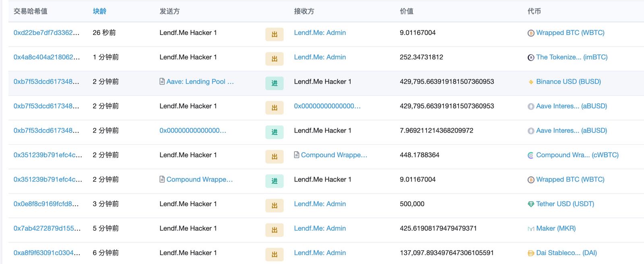Image resolution: width=644 pixels, height=264 pixels.
Task: Click the 块龄 column header link
Action: 99,11
